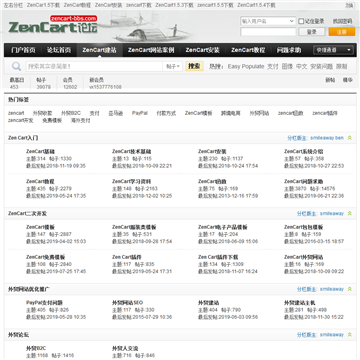Click the orange 注册 register button
Viewport: 360px width, 360px height.
342,32
